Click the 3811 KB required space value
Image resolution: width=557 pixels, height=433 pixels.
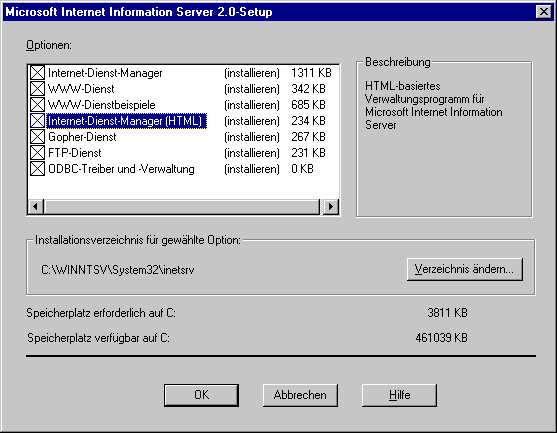pyautogui.click(x=448, y=313)
